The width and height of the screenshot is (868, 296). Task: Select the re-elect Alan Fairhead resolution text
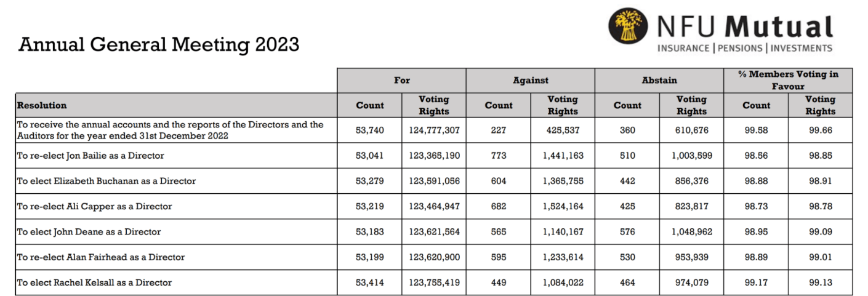101,257
